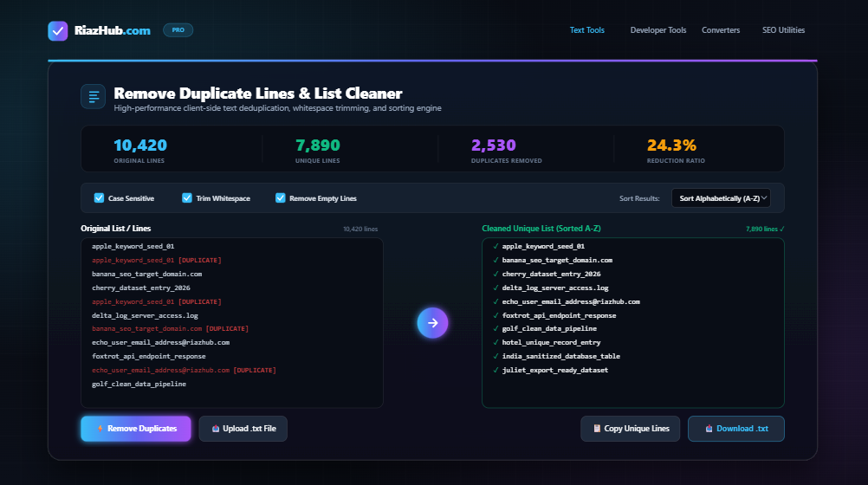This screenshot has height=485, width=868.
Task: Click the PRO badge next to the logo
Action: [178, 30]
